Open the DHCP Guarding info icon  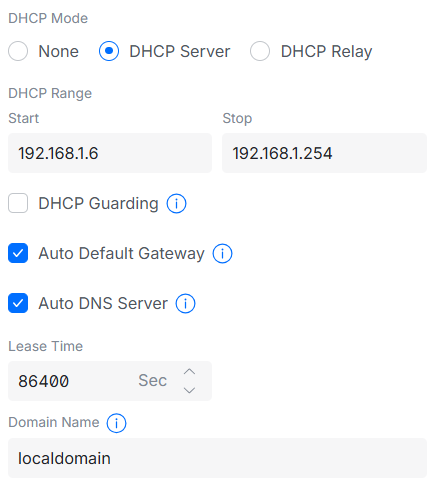tap(176, 203)
